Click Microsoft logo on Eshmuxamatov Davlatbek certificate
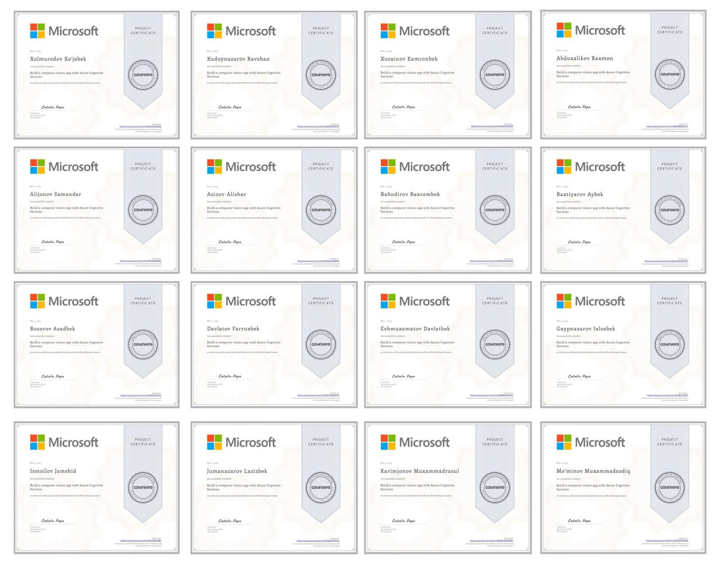Viewport: 719px width, 588px height. pyautogui.click(x=415, y=302)
